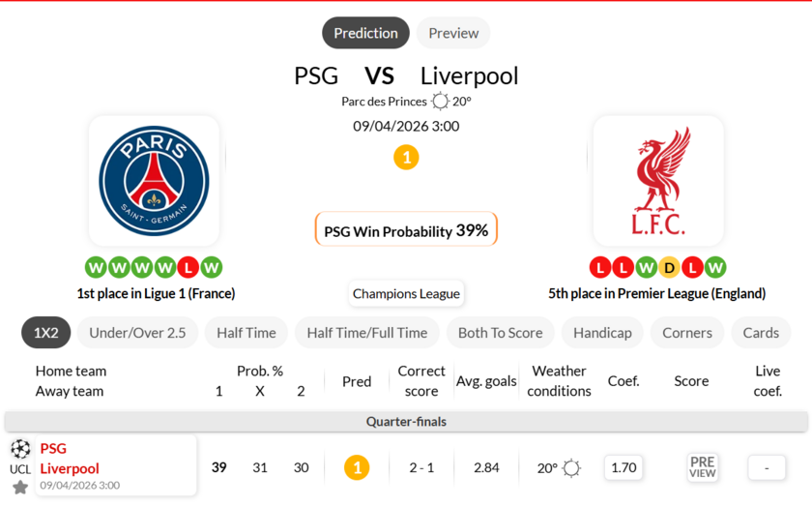This screenshot has height=507, width=812.
Task: Click the yellow D badge in Liverpool form
Action: click(669, 267)
